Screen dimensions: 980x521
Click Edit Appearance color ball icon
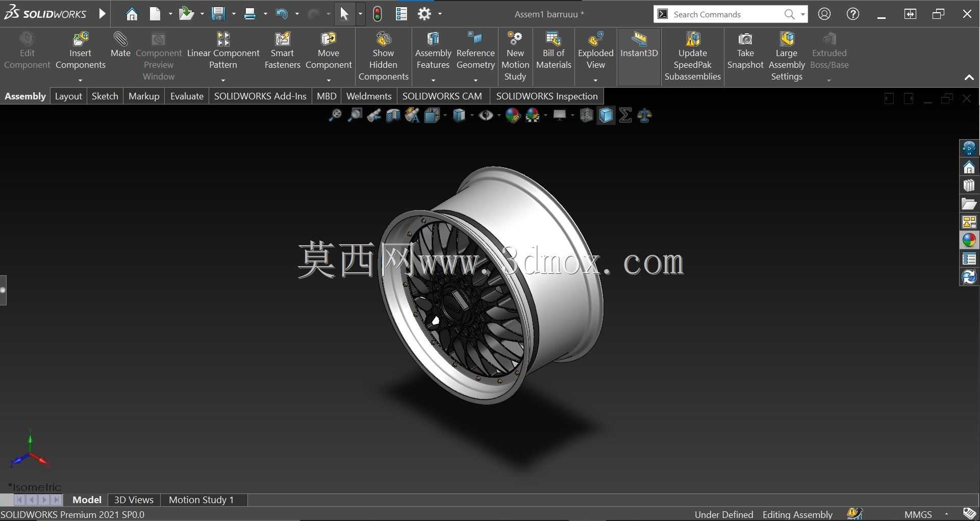point(512,116)
